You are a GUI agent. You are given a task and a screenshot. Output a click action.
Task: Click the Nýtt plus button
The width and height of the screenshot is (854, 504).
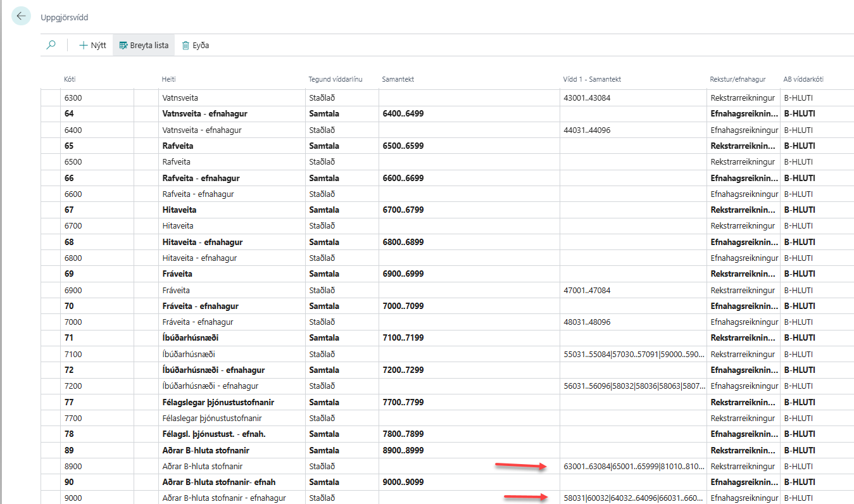click(x=92, y=45)
